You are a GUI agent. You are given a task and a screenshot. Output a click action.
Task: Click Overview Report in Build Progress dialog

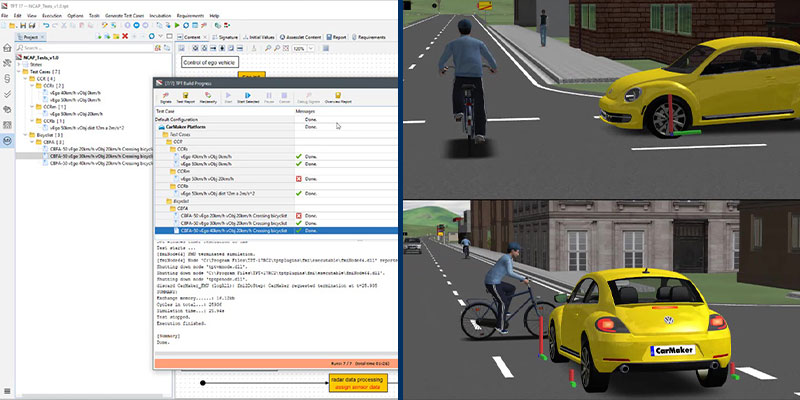click(x=338, y=98)
